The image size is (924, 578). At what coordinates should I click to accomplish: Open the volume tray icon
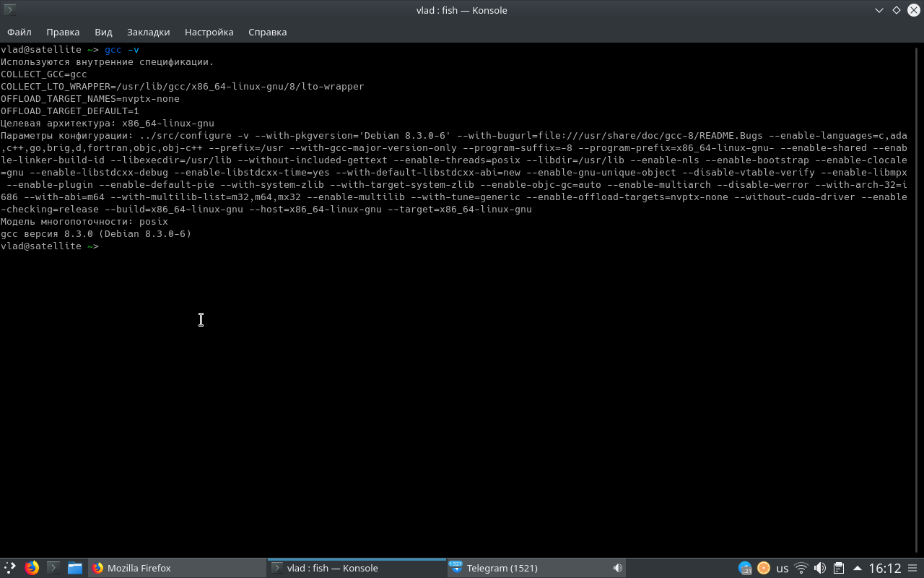point(820,568)
